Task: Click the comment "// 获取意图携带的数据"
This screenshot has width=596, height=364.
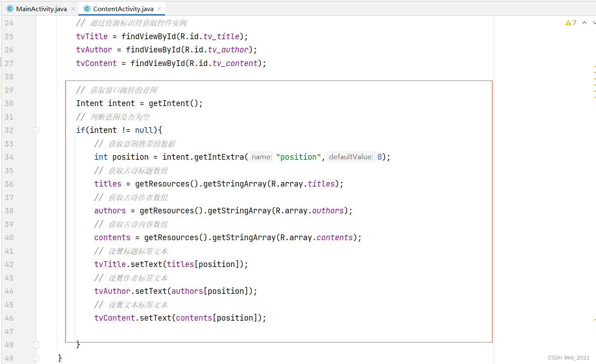Action: pyautogui.click(x=135, y=144)
